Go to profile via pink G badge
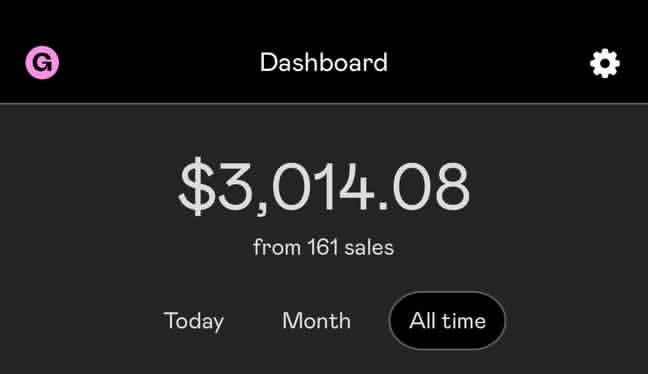The height and width of the screenshot is (374, 648). click(42, 63)
